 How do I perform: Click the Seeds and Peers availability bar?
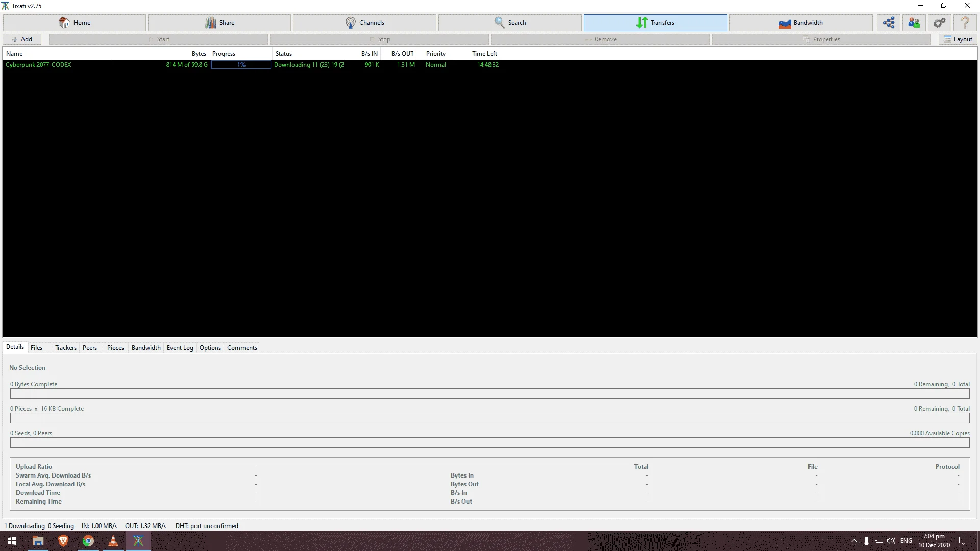coord(490,443)
